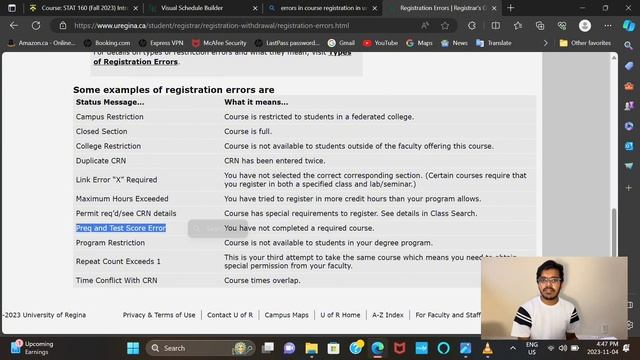The image size is (640, 360).
Task: Open Tab actions menu icon
Action: pyautogui.click(x=12, y=8)
